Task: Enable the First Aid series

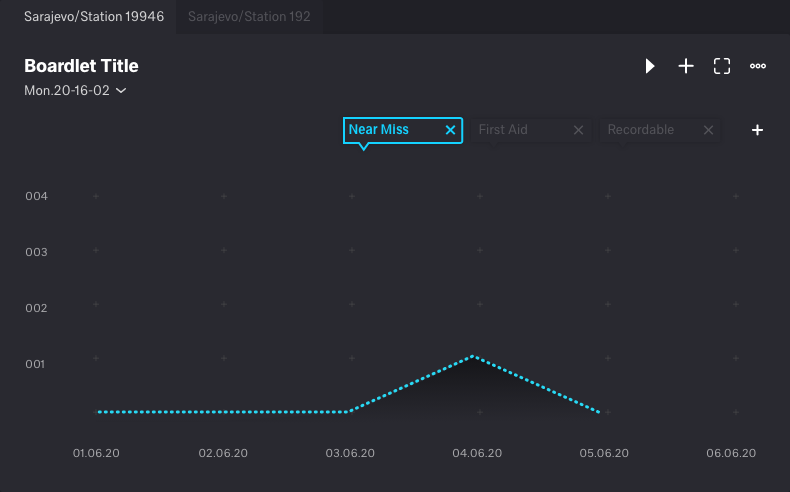Action: click(515, 130)
